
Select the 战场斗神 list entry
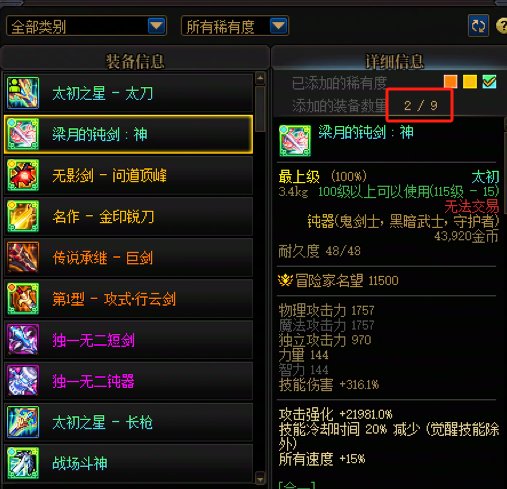(129, 463)
